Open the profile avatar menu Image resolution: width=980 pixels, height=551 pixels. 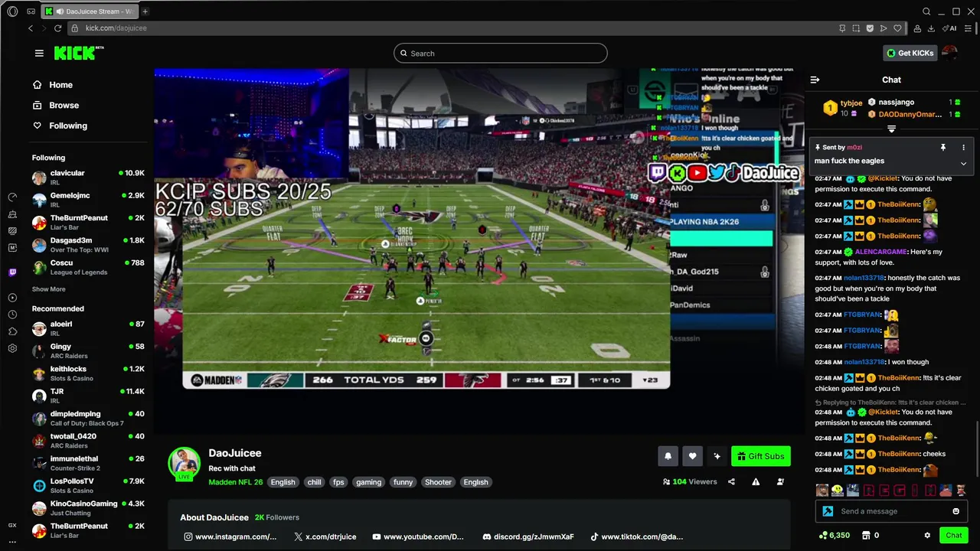[x=949, y=53]
